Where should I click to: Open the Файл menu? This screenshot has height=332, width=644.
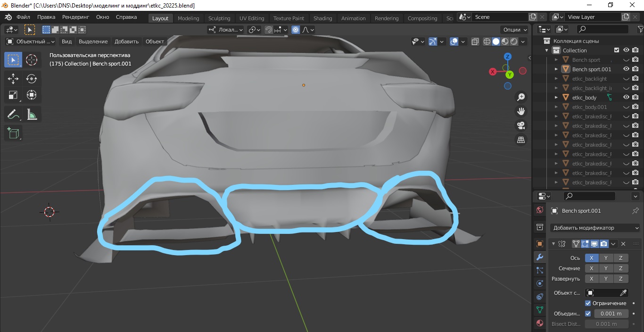click(x=23, y=17)
